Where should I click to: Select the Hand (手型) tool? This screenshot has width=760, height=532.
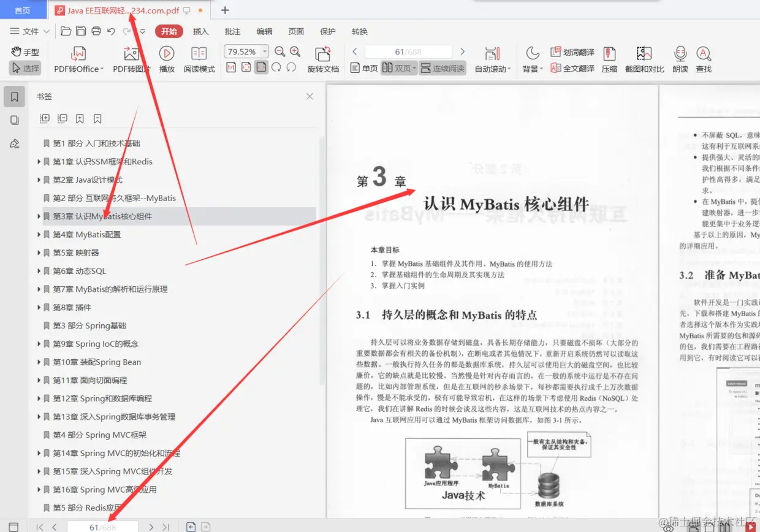(25, 52)
